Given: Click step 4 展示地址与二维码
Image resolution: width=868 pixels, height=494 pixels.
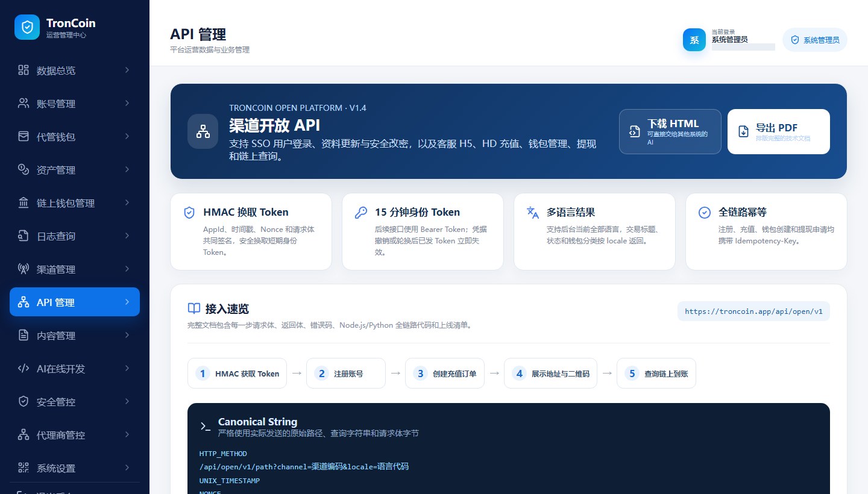Looking at the screenshot, I should (550, 374).
